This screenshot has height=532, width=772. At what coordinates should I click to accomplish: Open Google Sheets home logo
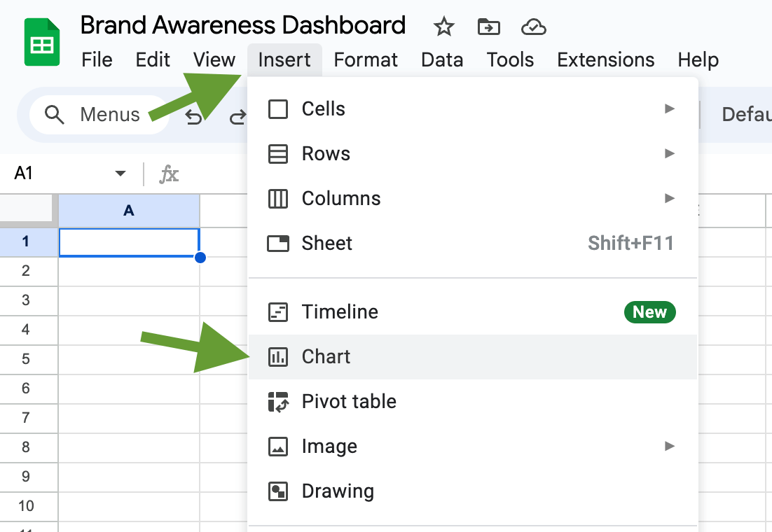pyautogui.click(x=42, y=42)
